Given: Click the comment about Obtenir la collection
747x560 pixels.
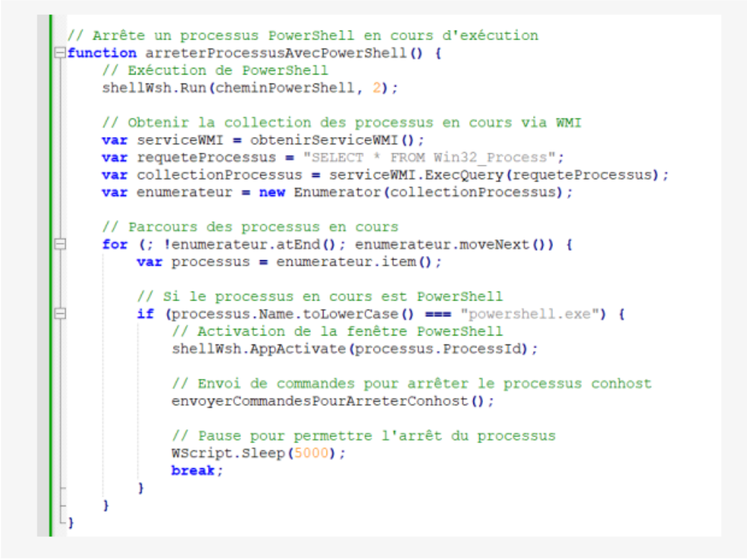Looking at the screenshot, I should 341,122.
